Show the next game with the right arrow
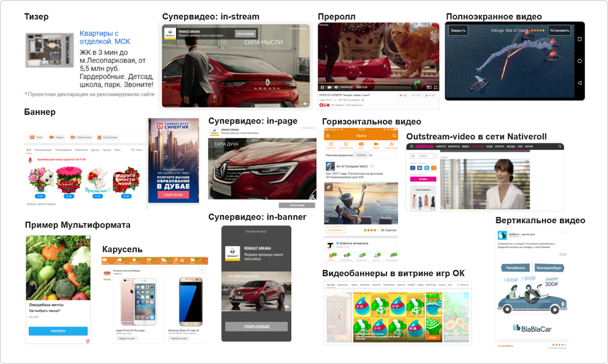The height and width of the screenshot is (364, 608). tap(456, 317)
